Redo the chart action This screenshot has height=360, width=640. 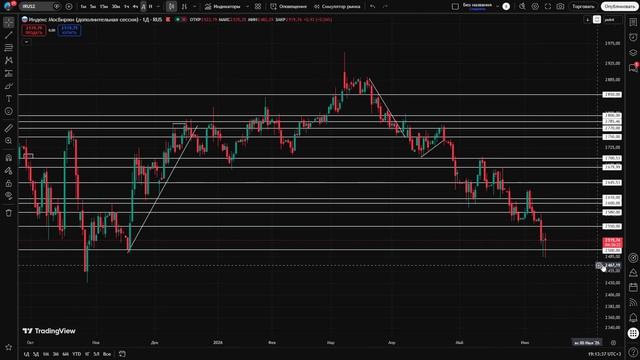coord(385,7)
